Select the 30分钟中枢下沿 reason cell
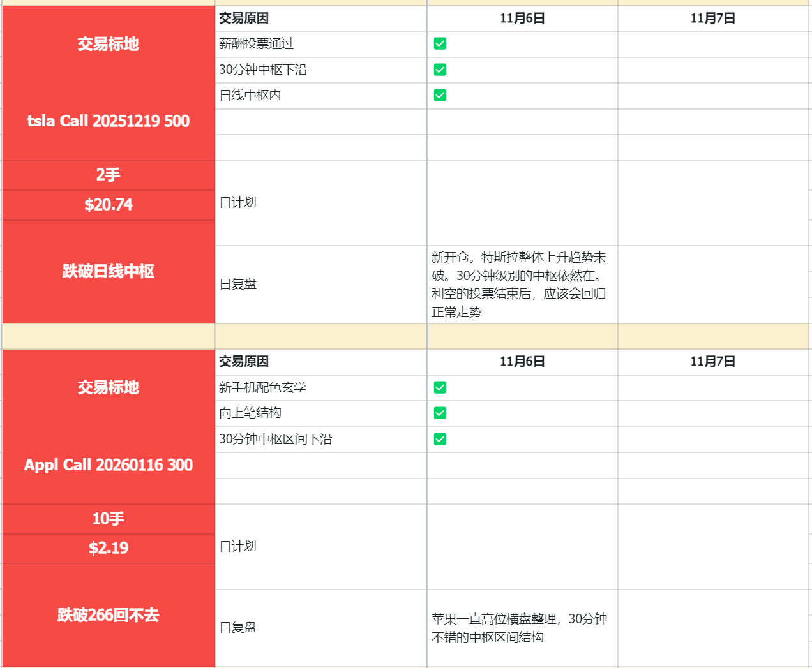812x668 pixels. tap(321, 70)
